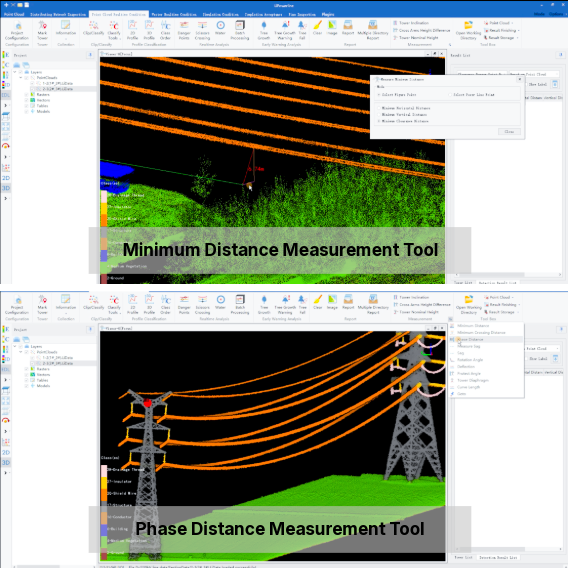The height and width of the screenshot is (568, 568).
Task: Toggle Rasters layer checkbox in upper window
Action: pos(26,95)
